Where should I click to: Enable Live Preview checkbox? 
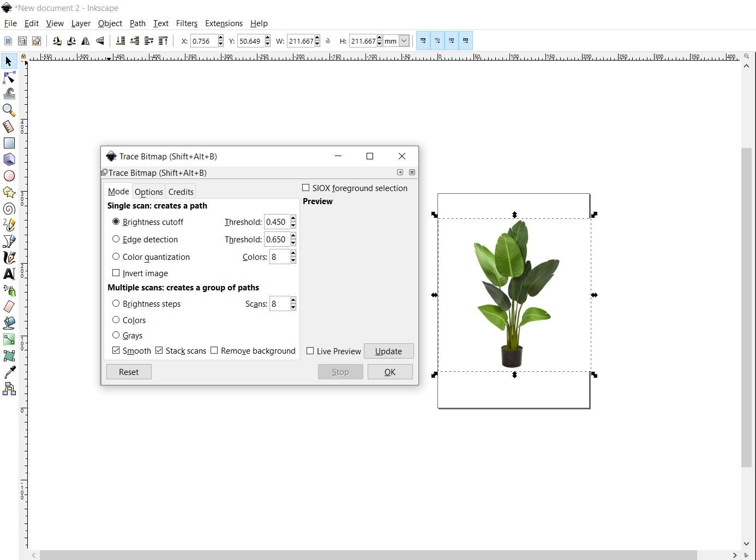pyautogui.click(x=310, y=351)
